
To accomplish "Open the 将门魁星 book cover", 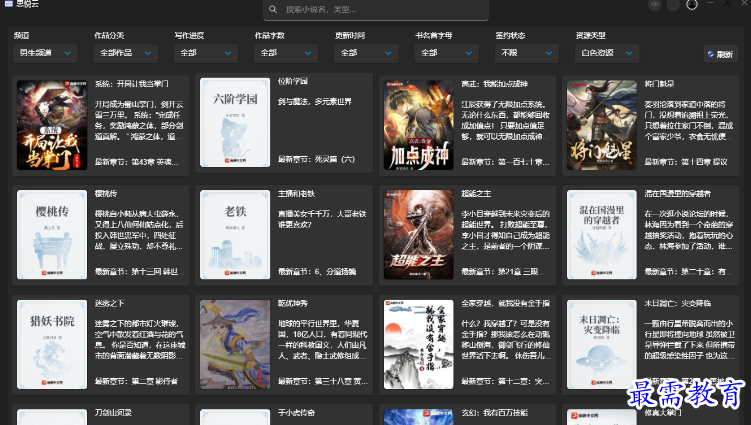I will [x=602, y=125].
